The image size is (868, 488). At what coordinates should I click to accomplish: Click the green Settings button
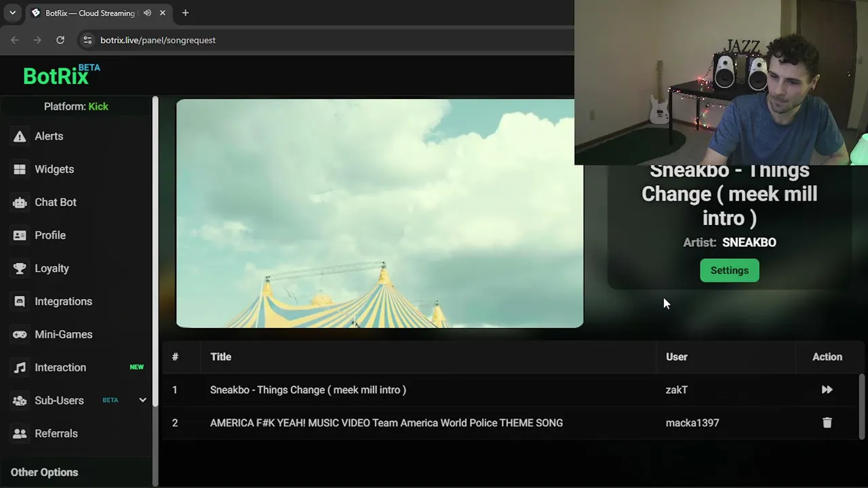[730, 270]
